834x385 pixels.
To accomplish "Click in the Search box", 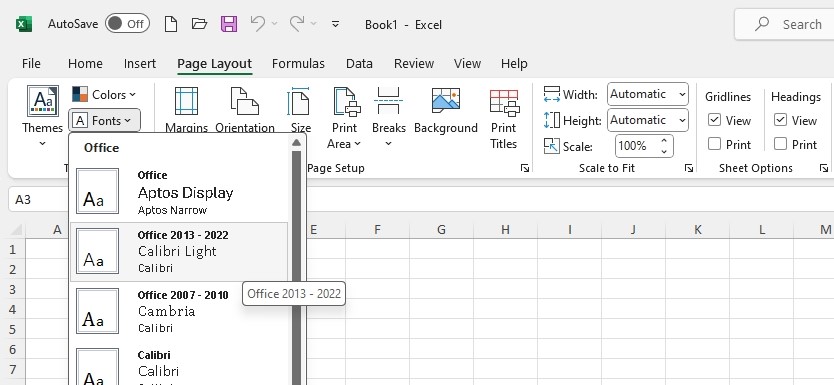I will click(784, 24).
